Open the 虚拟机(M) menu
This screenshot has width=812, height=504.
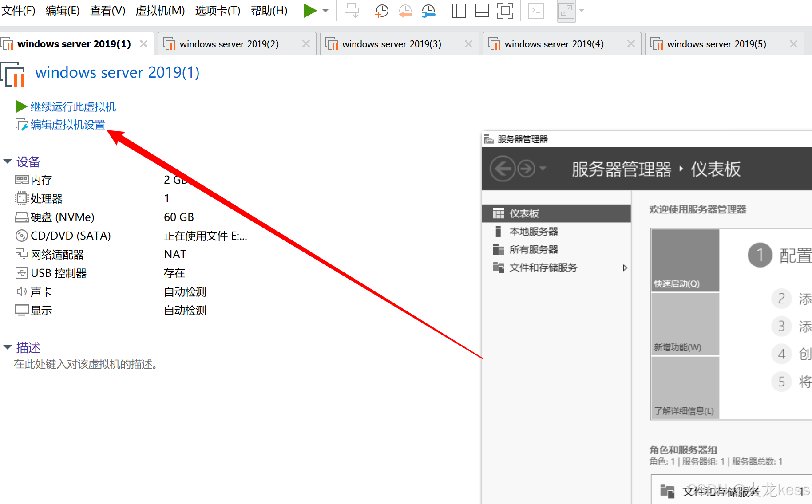(x=160, y=11)
